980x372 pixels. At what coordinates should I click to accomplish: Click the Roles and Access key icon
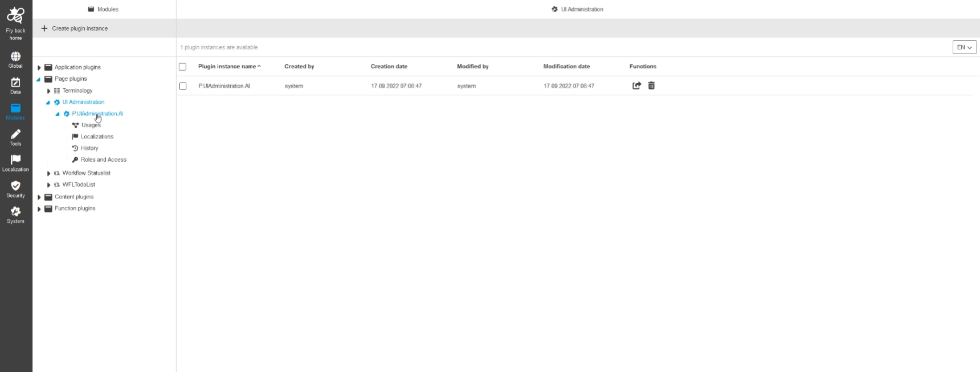tap(75, 160)
